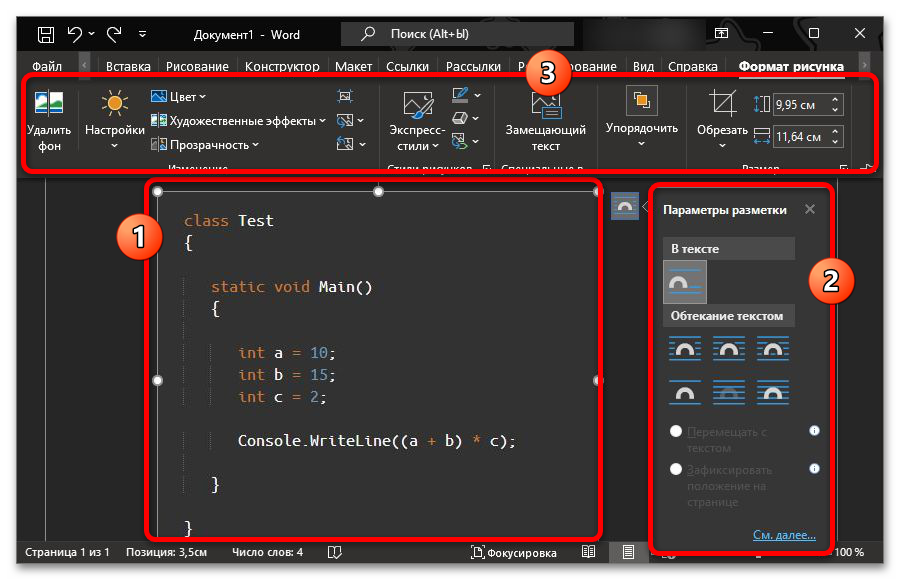The image size is (900, 580).
Task: Click the Save icon in title bar
Action: click(46, 34)
